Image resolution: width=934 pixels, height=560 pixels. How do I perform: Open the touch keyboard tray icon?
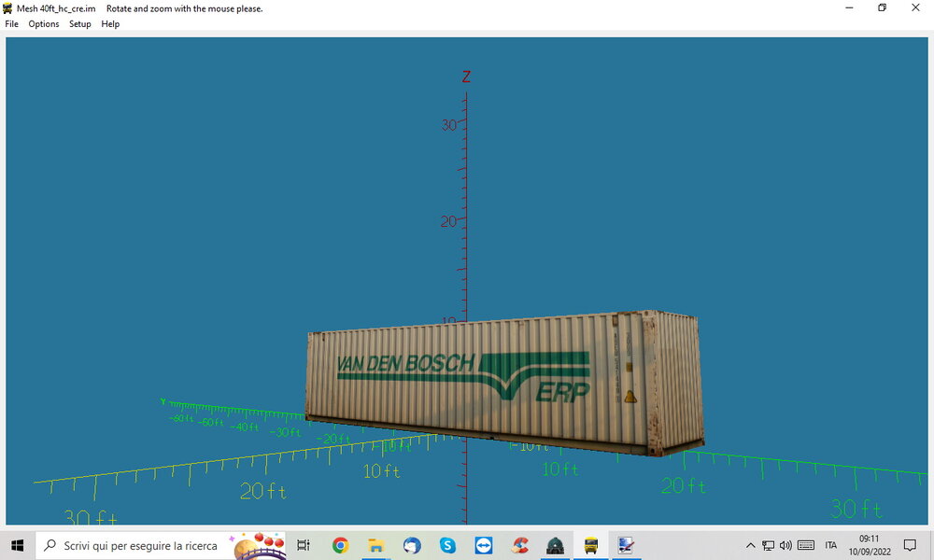(806, 545)
